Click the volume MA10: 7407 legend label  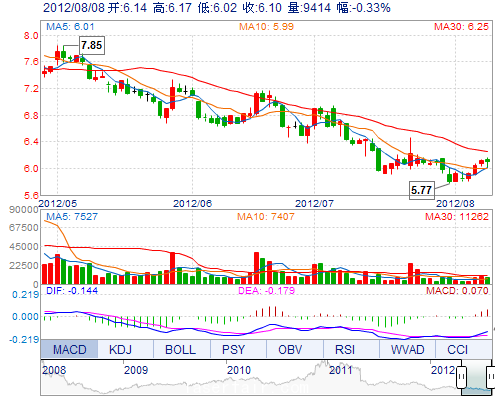(266, 217)
